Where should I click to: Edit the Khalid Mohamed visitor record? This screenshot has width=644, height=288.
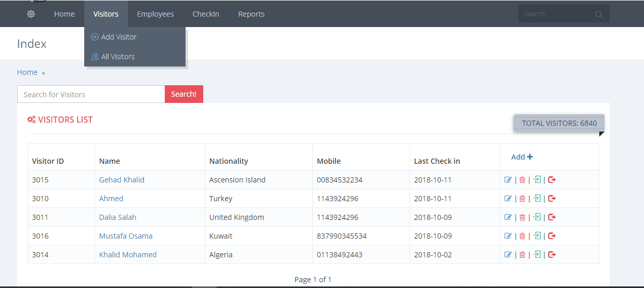(508, 255)
